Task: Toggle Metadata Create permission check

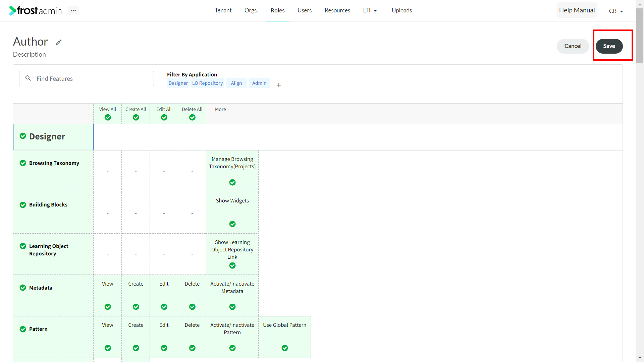Action: (x=136, y=307)
